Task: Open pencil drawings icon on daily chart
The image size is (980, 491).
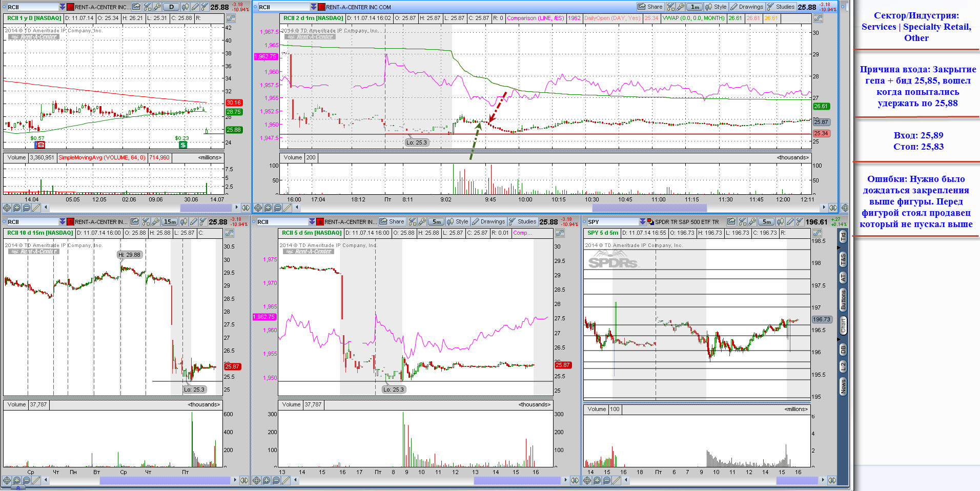Action: point(195,7)
